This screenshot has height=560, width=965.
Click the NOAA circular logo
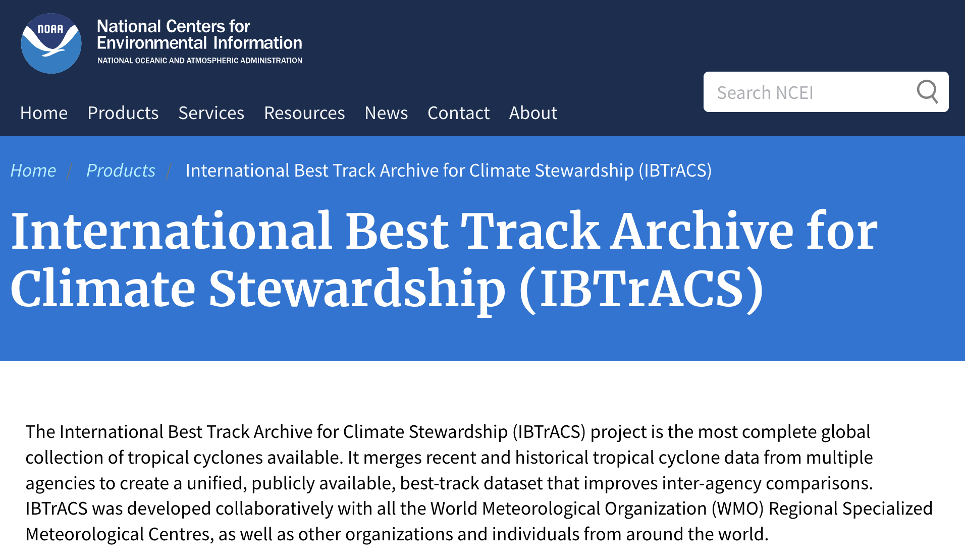click(x=51, y=43)
